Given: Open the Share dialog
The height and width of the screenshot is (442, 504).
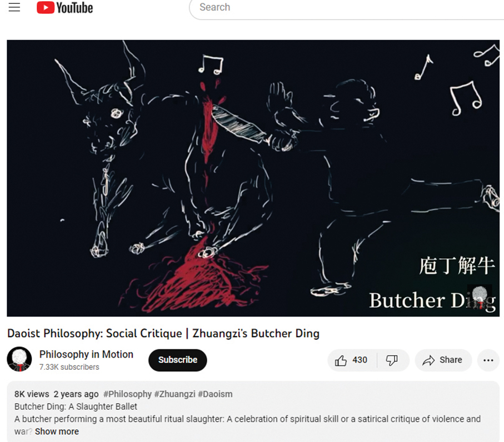Looking at the screenshot, I should [x=443, y=360].
